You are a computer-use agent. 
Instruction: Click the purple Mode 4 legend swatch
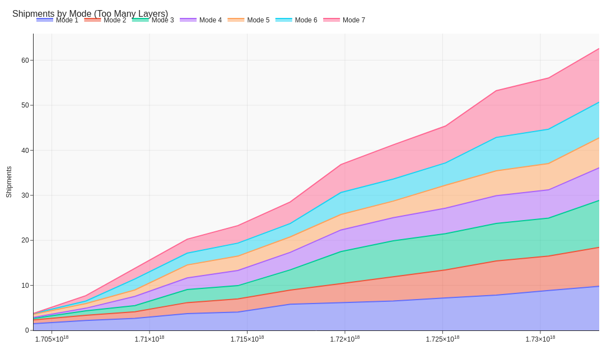click(x=188, y=20)
